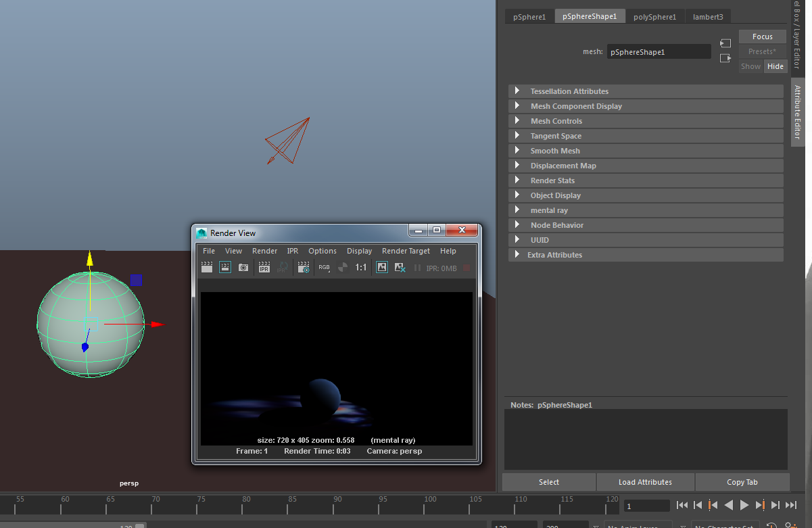Open the Render Target menu
The height and width of the screenshot is (528, 812).
(406, 251)
